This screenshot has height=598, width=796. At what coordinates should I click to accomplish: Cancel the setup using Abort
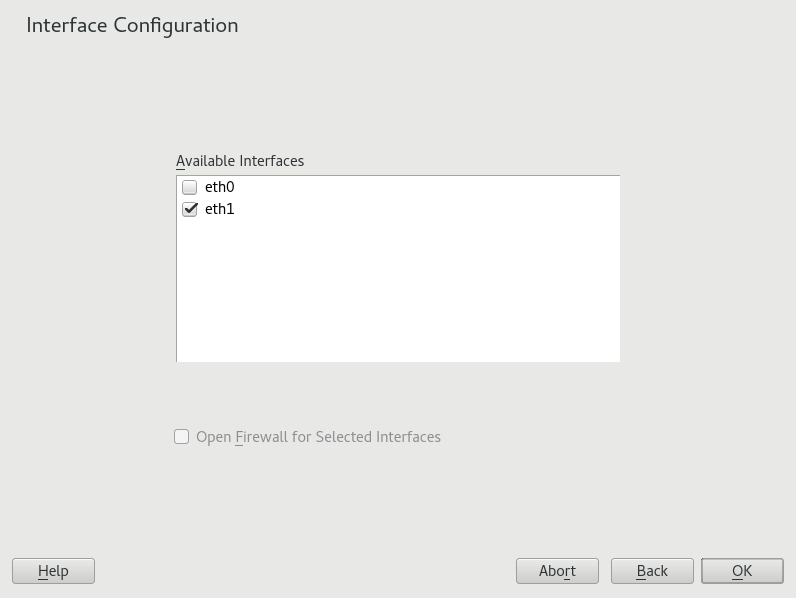tap(557, 571)
